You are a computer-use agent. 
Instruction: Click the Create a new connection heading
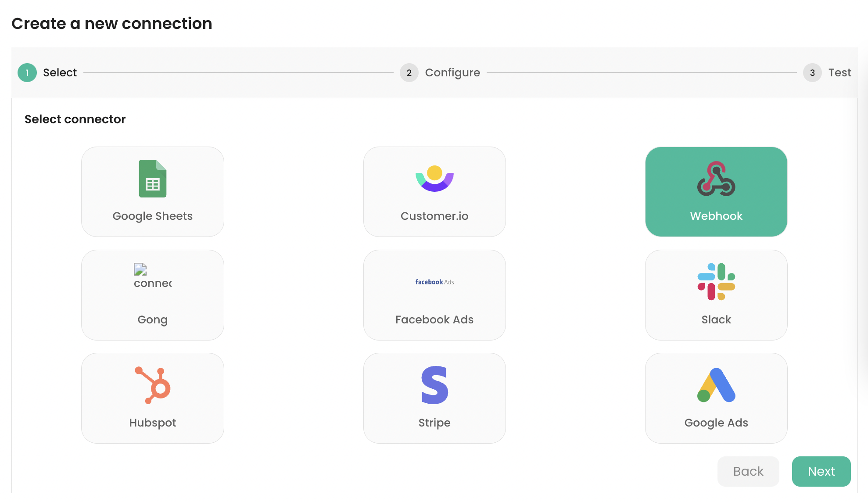(112, 23)
